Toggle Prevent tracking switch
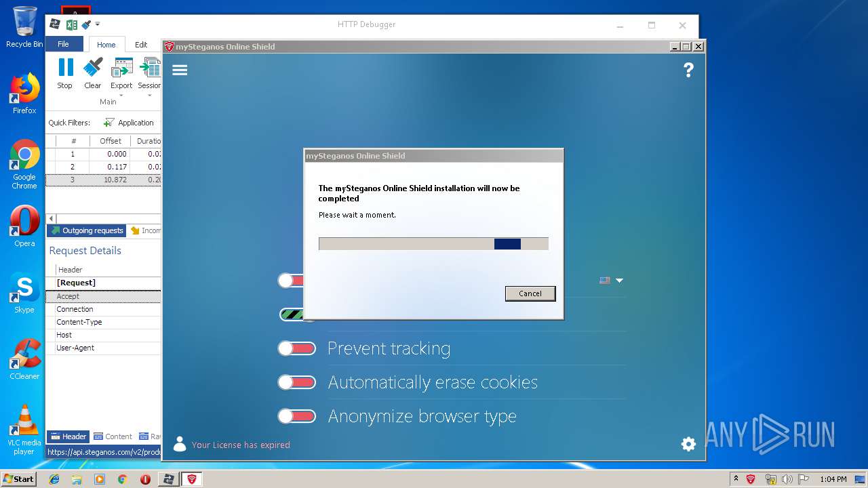 (x=297, y=348)
